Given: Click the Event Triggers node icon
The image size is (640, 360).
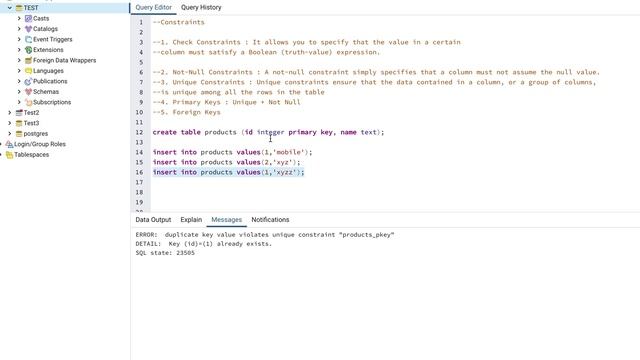Looking at the screenshot, I should coord(28,39).
